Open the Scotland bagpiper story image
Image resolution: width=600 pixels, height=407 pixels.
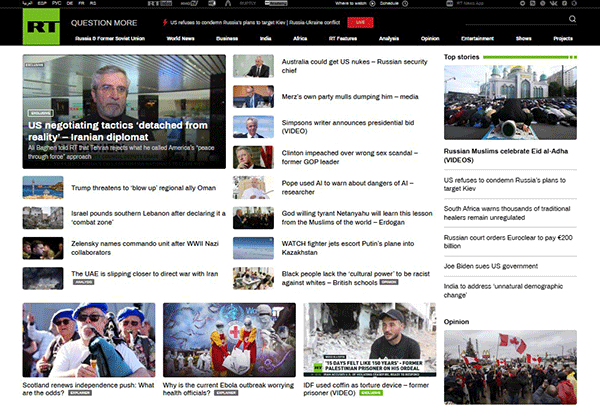(89, 340)
